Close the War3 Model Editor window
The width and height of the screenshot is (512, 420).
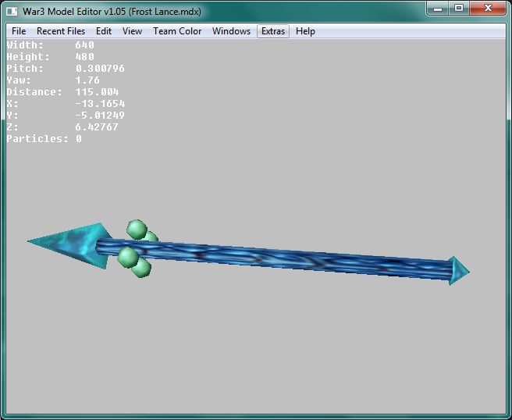[488, 9]
